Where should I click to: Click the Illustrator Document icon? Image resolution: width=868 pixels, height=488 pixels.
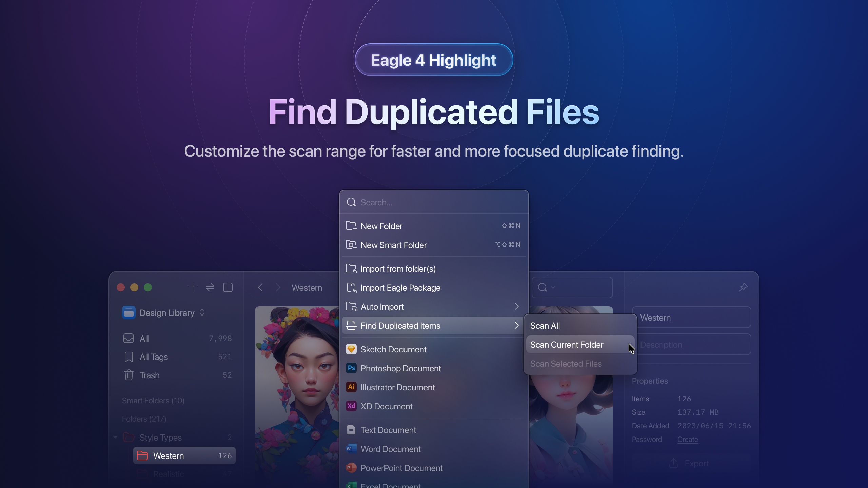(351, 387)
